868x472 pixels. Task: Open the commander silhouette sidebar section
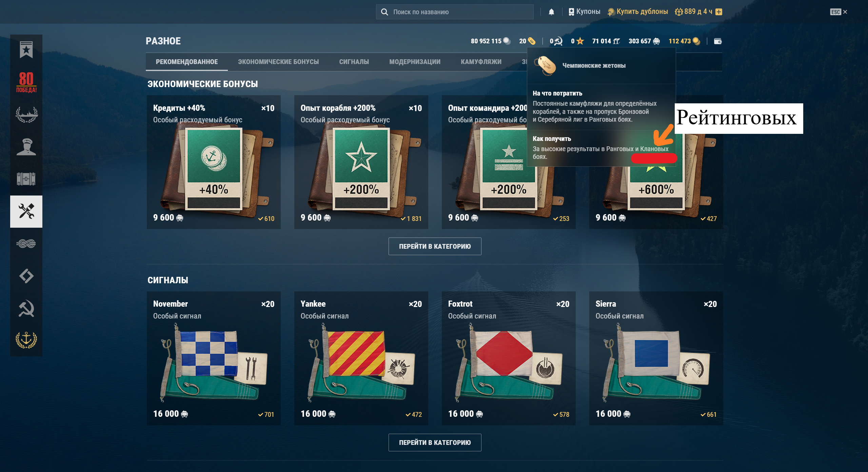click(x=26, y=147)
